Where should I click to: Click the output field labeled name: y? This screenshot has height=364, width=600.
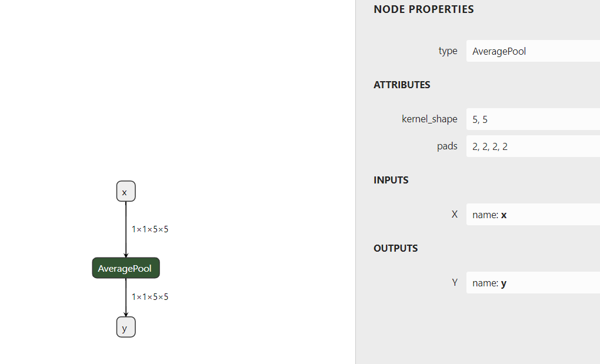(x=529, y=282)
